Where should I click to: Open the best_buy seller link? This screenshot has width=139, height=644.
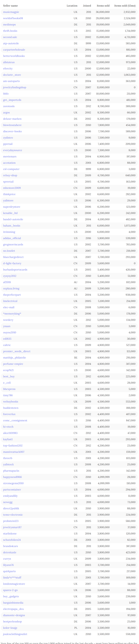(x=9, y=377)
